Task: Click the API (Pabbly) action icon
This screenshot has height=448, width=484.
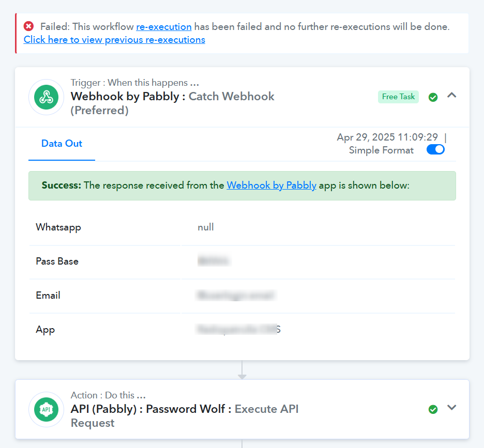Action: tap(47, 409)
